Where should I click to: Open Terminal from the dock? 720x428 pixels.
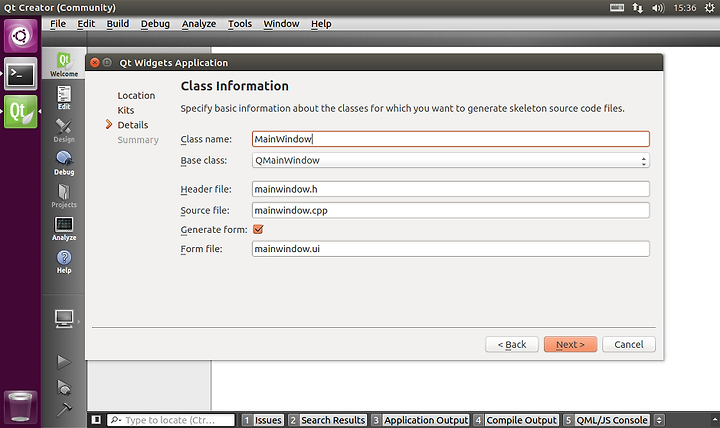(x=21, y=73)
